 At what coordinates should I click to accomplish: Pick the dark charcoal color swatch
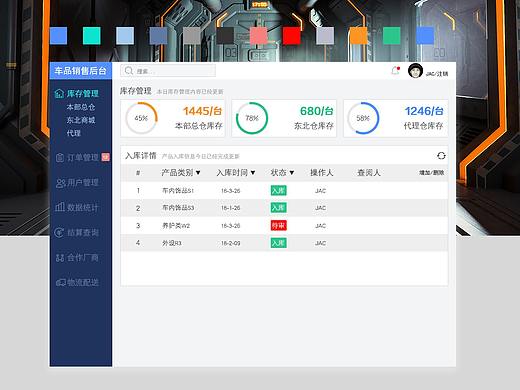[225, 36]
